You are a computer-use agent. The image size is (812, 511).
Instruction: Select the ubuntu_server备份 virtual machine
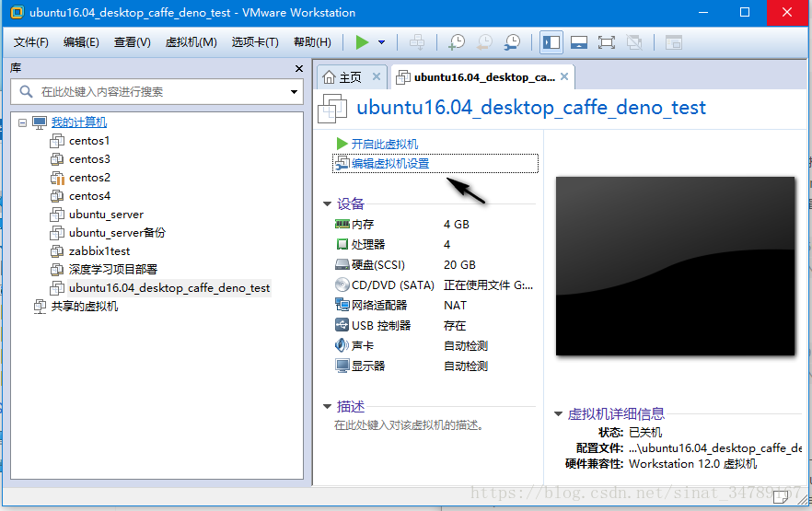click(x=117, y=233)
